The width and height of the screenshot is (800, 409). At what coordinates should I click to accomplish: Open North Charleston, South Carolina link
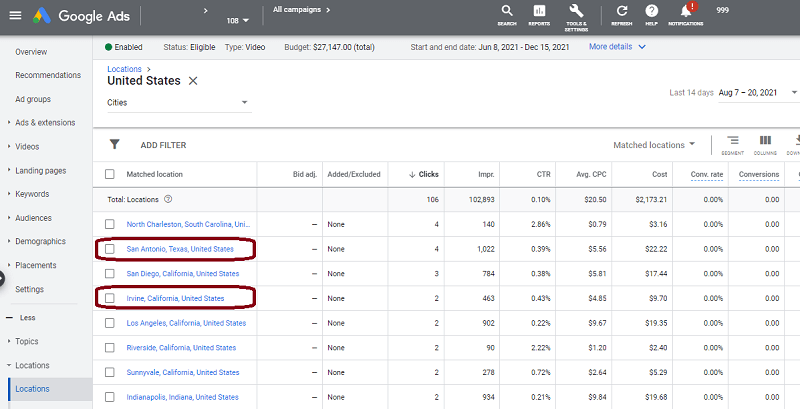(188, 224)
